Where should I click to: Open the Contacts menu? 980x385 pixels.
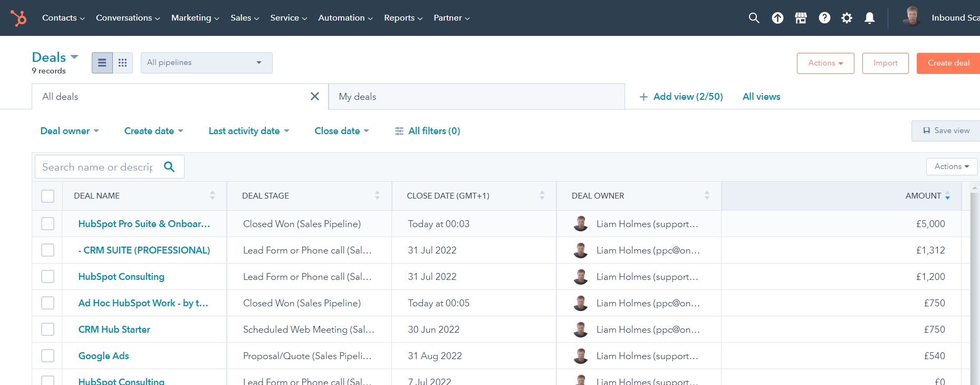click(63, 18)
